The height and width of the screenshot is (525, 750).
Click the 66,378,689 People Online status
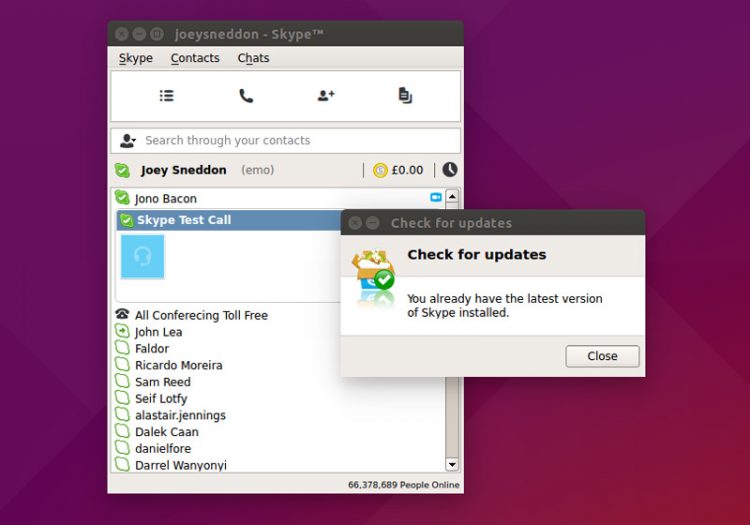click(404, 485)
